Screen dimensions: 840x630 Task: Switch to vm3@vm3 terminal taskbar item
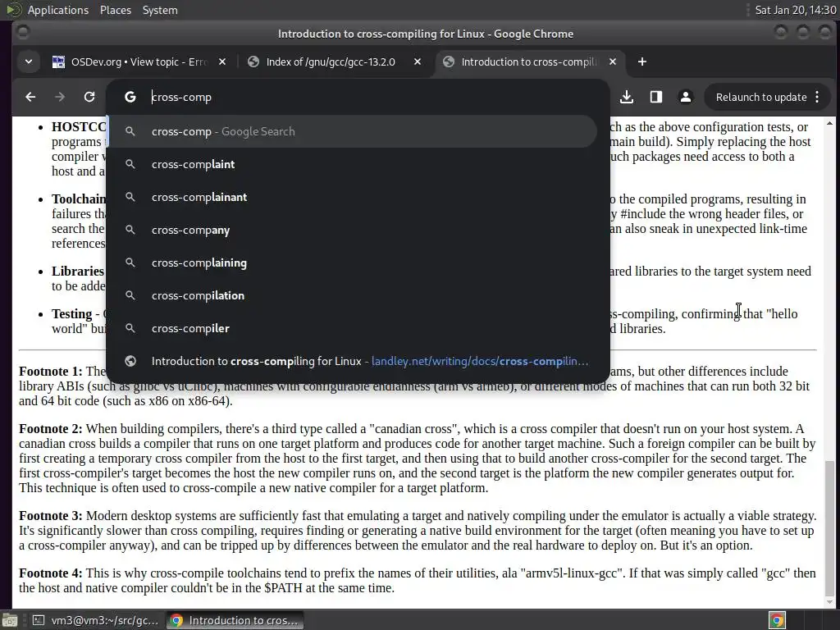[96, 620]
